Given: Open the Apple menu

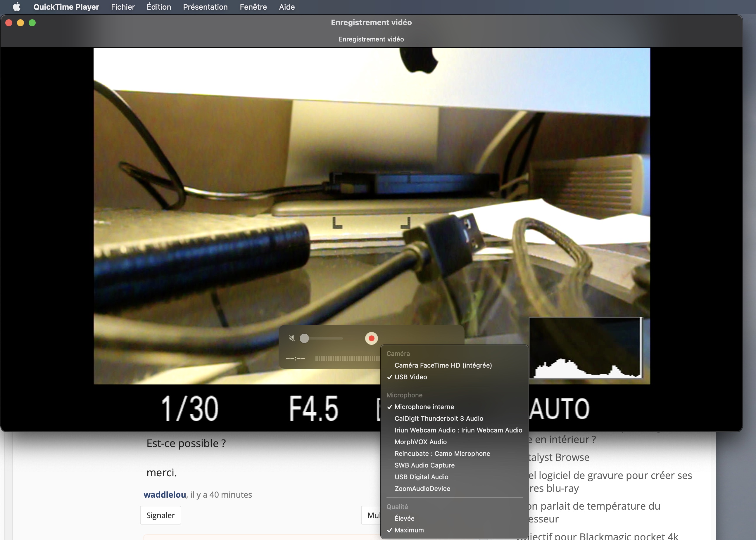Looking at the screenshot, I should 16,7.
